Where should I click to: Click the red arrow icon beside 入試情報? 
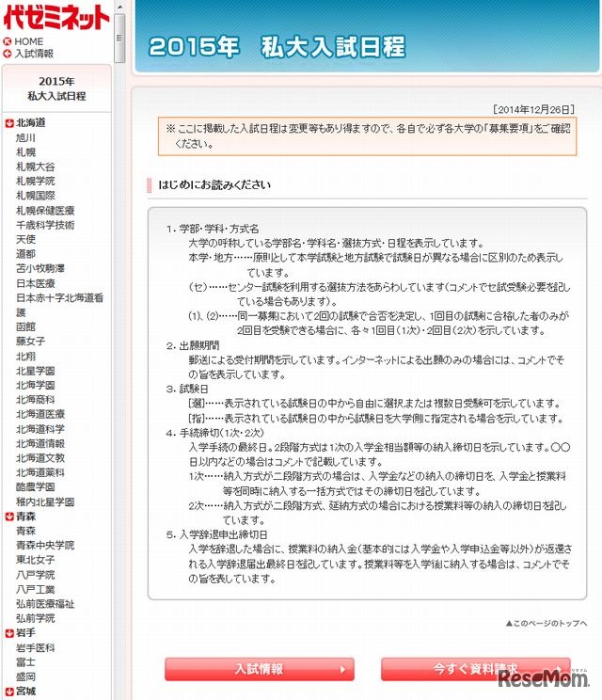coord(8,54)
